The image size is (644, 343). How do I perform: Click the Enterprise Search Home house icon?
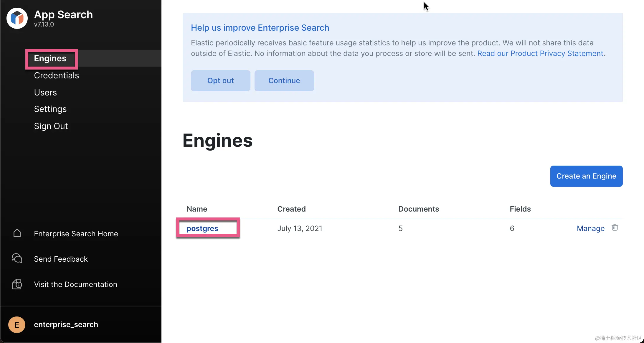(17, 233)
